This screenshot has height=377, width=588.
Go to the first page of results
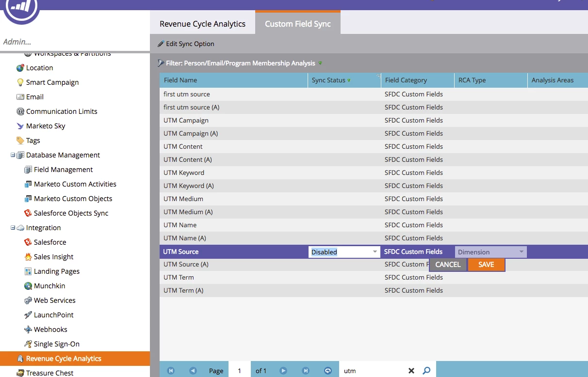pos(171,371)
